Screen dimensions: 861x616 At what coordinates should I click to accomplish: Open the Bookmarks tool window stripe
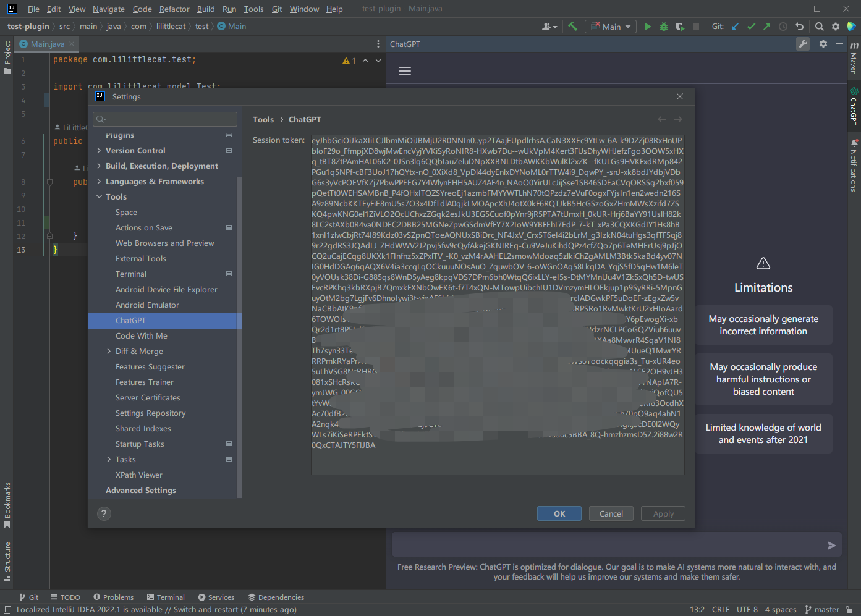click(x=7, y=505)
